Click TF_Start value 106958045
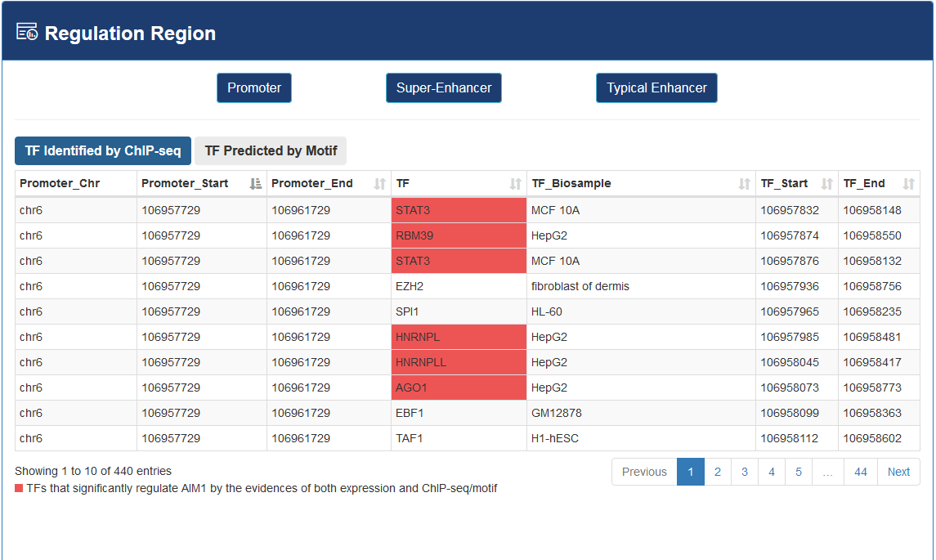 790,362
